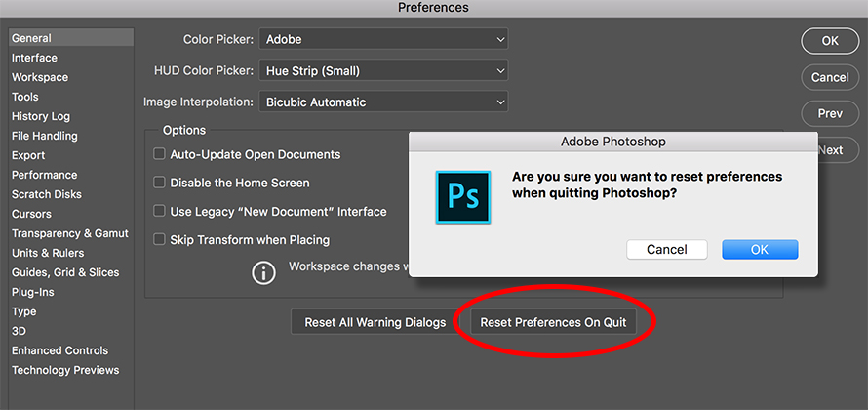The height and width of the screenshot is (410, 868).
Task: Click the info circle icon
Action: coord(263,272)
